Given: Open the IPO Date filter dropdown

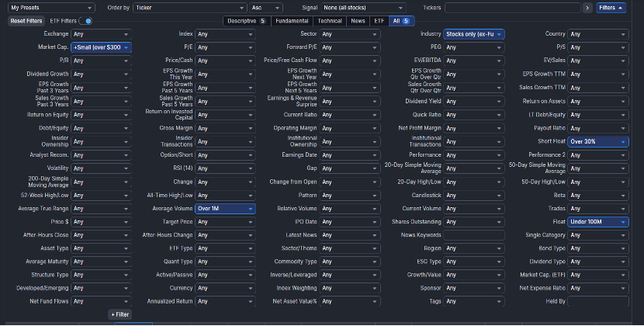Looking at the screenshot, I should [x=350, y=221].
